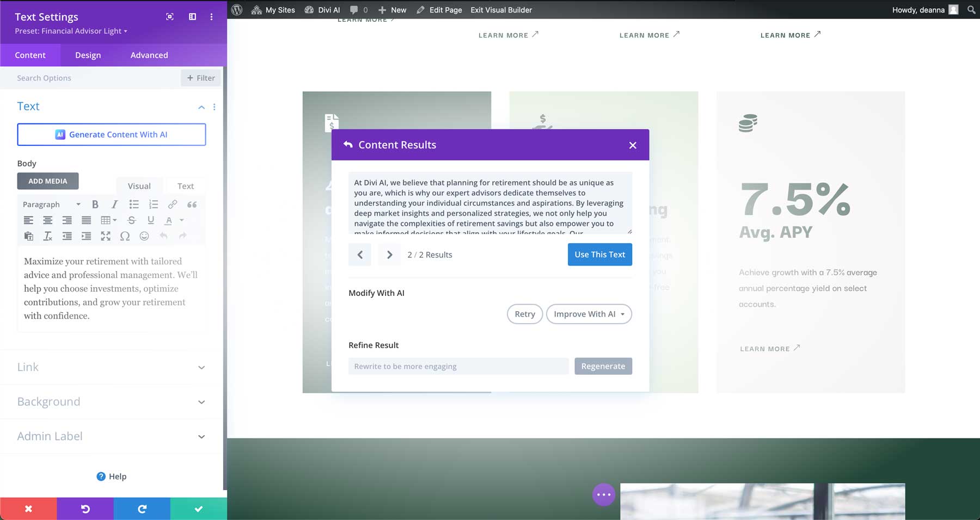Expand the Link section
The height and width of the screenshot is (520, 980).
[x=111, y=367]
